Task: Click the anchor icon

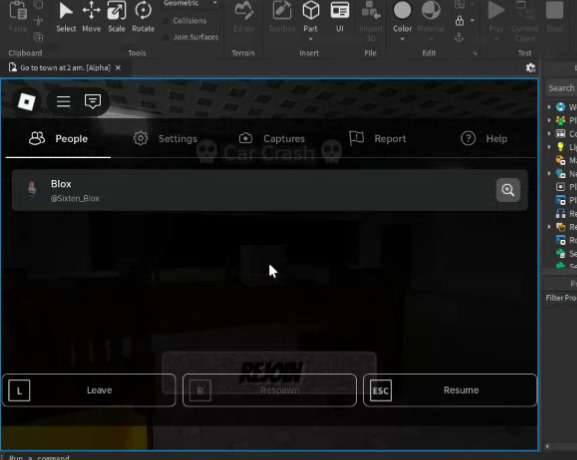Action: 459,37
